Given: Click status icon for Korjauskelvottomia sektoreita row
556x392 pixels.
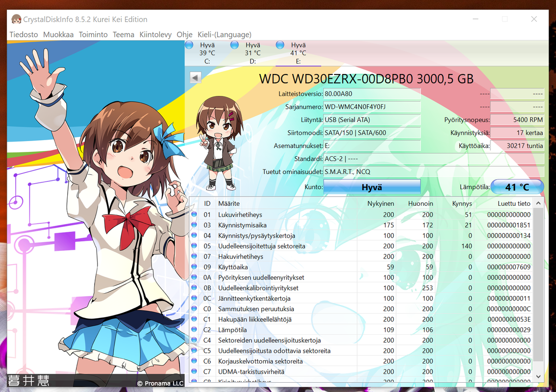Looking at the screenshot, I should click(x=194, y=361).
